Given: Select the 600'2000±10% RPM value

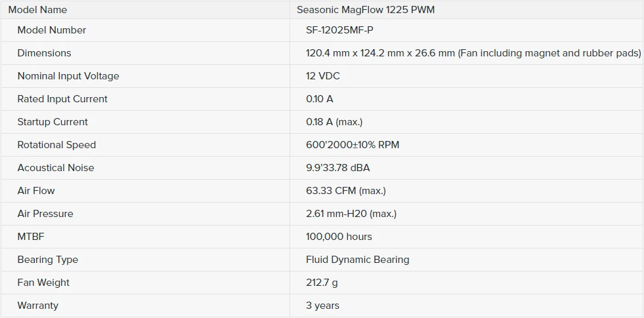Looking at the screenshot, I should click(353, 146).
